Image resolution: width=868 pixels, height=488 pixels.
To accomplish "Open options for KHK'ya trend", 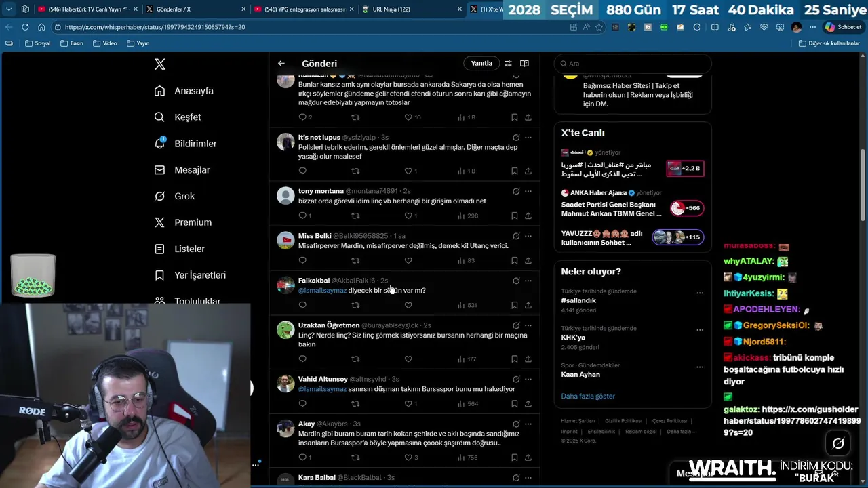I will point(700,330).
